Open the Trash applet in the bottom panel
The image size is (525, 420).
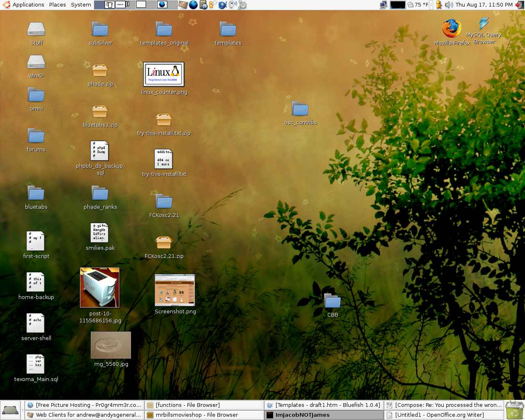coord(514,410)
